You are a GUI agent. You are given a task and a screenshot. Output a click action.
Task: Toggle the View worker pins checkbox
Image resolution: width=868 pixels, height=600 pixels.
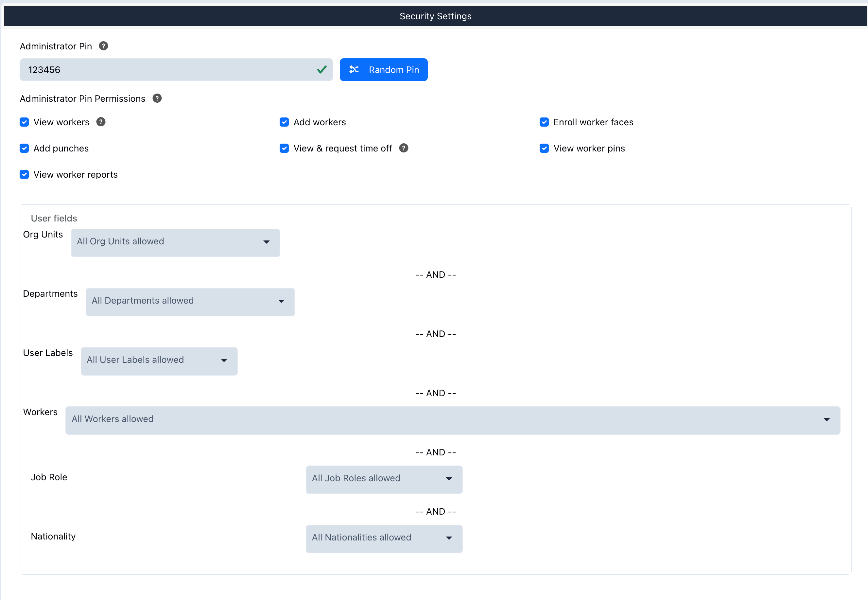point(544,149)
